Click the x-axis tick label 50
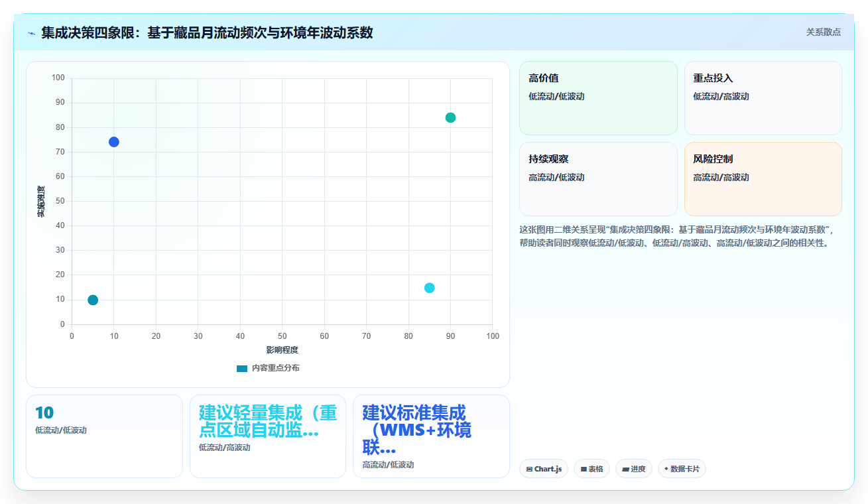The image size is (868, 504). (282, 336)
